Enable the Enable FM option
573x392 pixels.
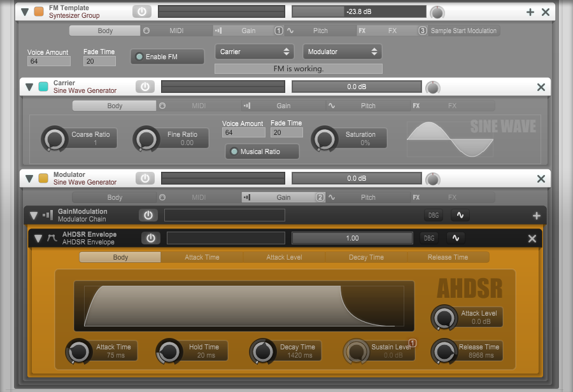(x=167, y=57)
